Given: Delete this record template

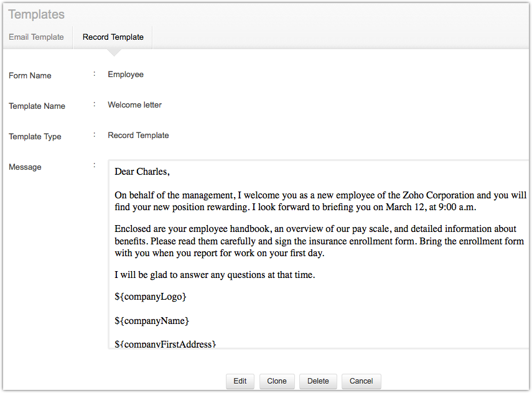Looking at the screenshot, I should tap(318, 381).
